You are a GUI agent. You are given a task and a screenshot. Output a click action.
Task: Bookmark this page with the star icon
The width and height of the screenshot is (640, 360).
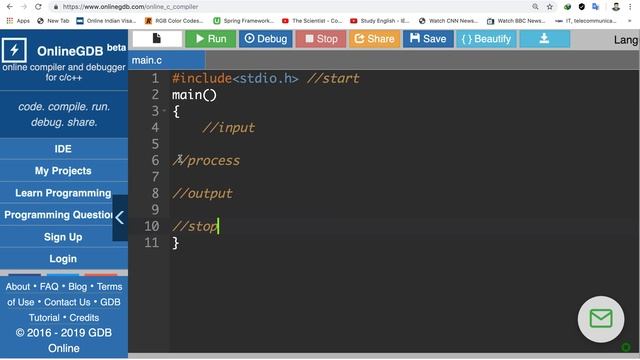550,7
